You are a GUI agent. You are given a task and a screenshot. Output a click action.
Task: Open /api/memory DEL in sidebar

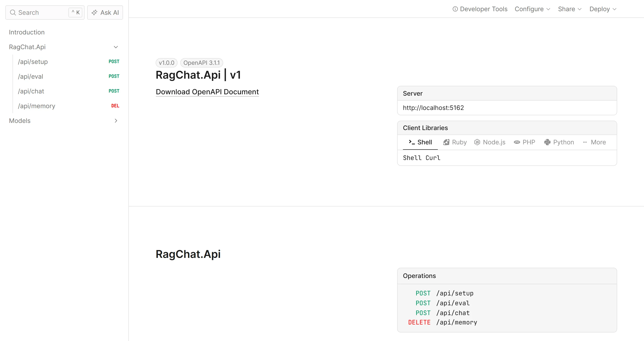pos(68,106)
